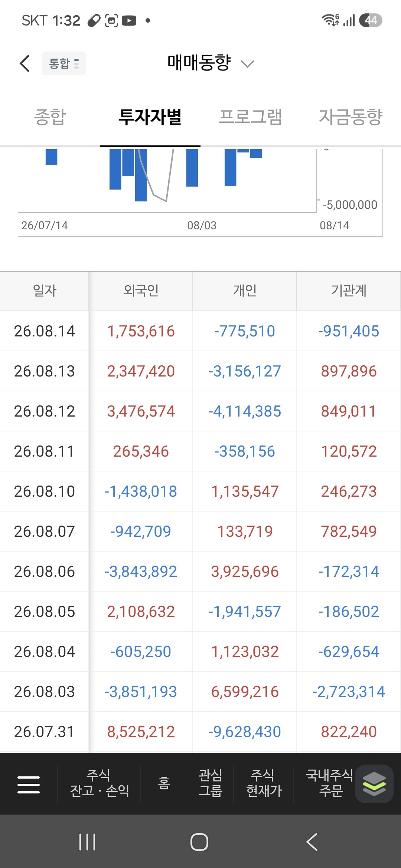Tap the YouTube notification icon in status bar
Screen dimensions: 401x868
129,20
